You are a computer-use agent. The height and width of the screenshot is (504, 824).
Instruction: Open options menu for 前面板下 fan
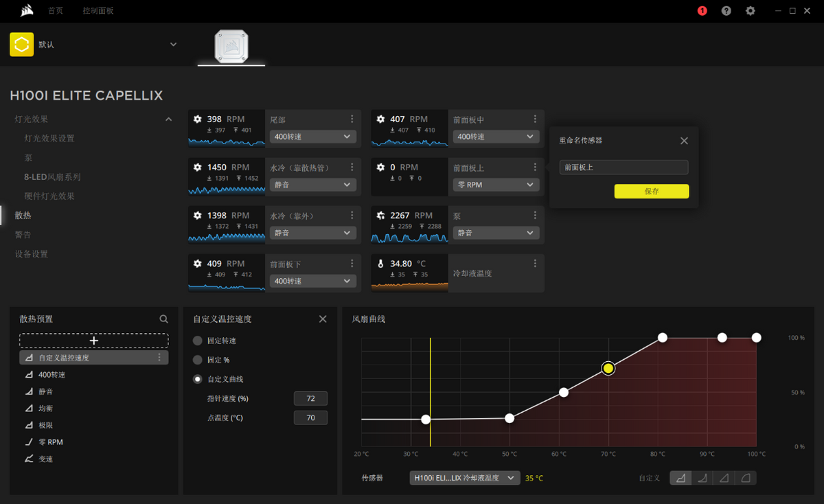point(352,264)
